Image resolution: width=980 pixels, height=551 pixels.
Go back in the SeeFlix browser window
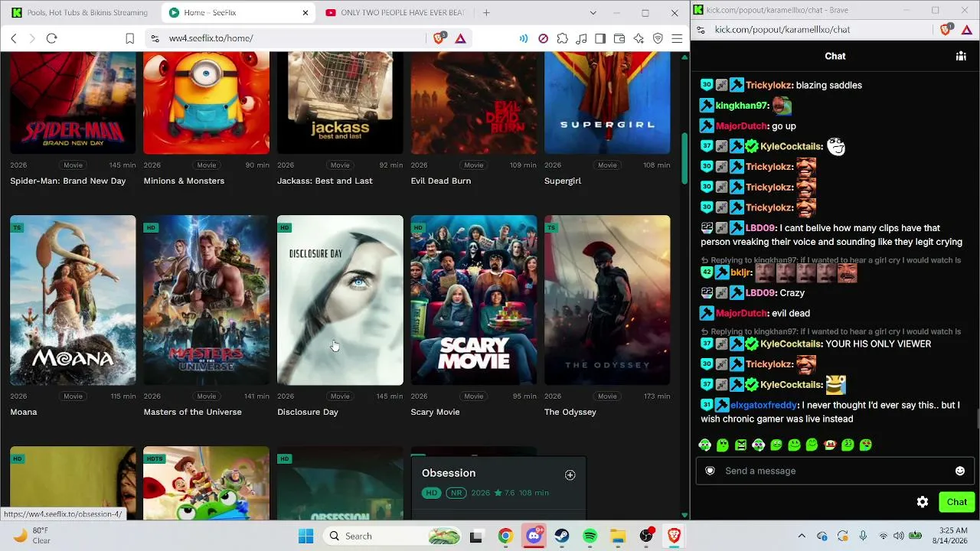pos(14,38)
